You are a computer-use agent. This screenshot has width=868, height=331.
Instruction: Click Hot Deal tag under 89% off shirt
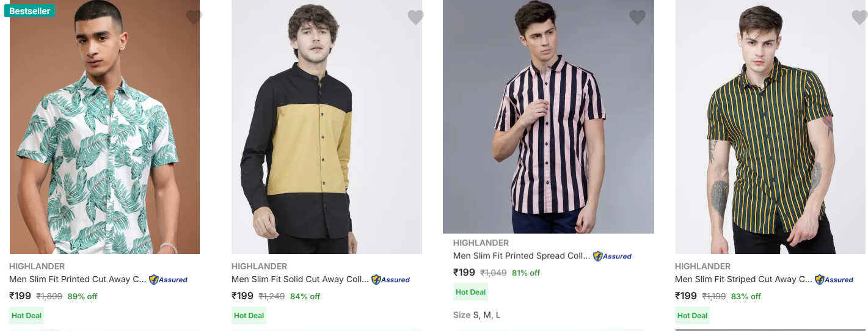click(x=26, y=316)
